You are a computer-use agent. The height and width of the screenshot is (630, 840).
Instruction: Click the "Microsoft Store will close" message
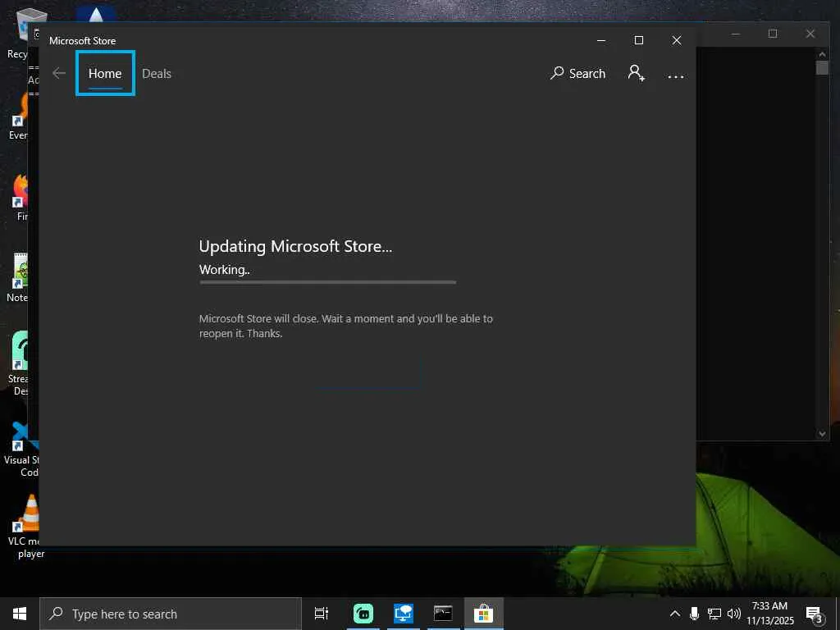click(346, 326)
